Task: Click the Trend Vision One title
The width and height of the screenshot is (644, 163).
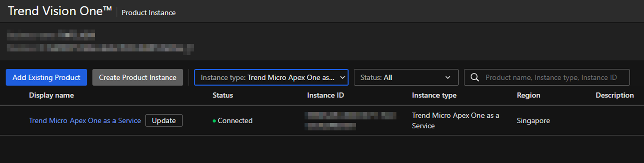Action: click(60, 11)
